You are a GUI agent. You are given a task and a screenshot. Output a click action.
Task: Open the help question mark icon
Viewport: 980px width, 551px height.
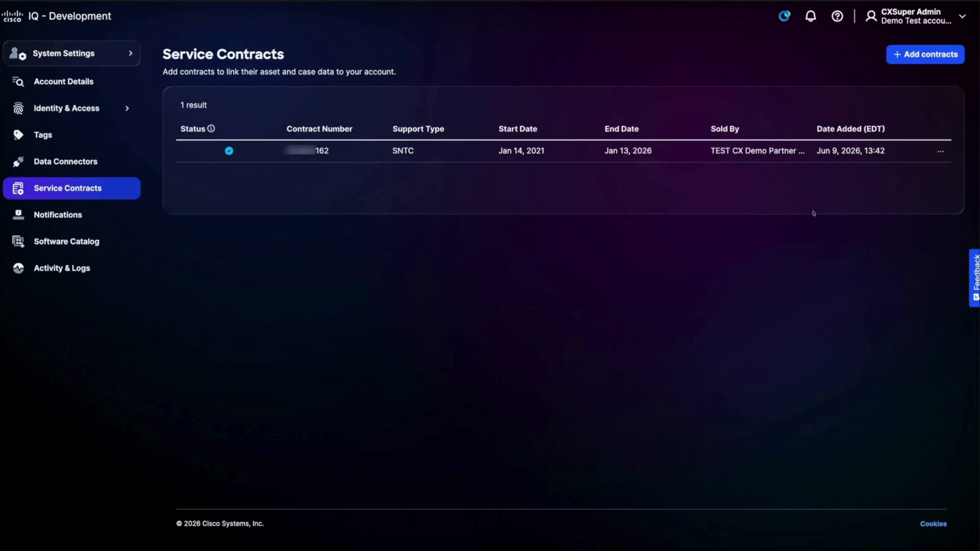click(837, 16)
